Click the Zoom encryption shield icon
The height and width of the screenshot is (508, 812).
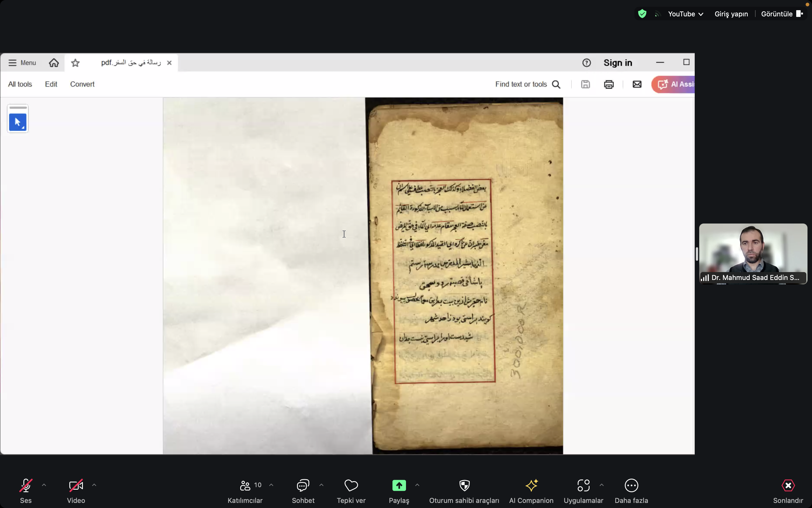[x=642, y=14]
